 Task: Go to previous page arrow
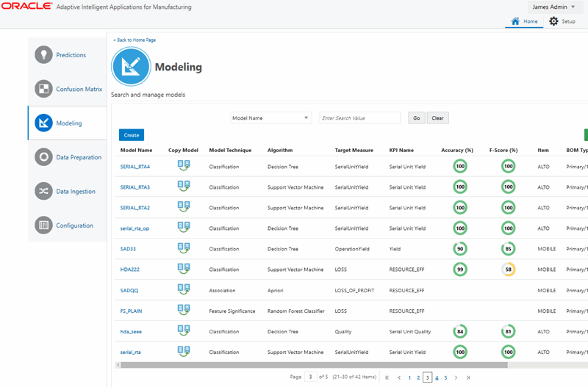coord(399,377)
